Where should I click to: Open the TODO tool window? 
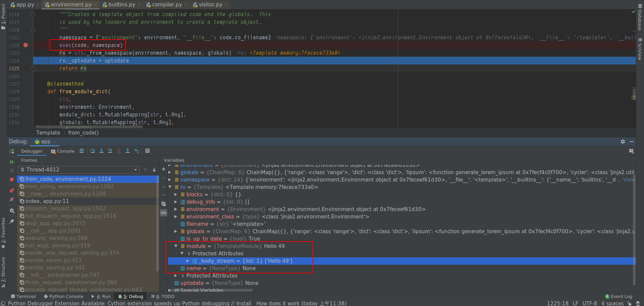[x=163, y=296]
